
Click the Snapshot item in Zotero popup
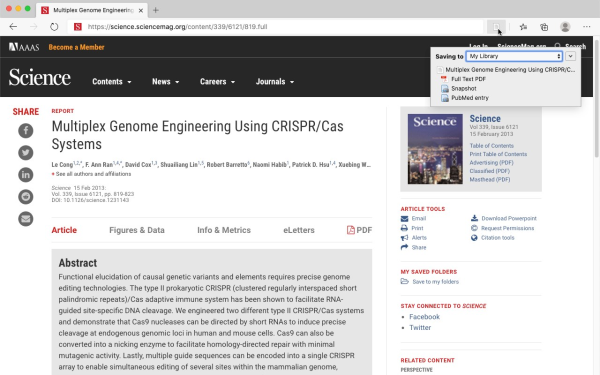463,88
